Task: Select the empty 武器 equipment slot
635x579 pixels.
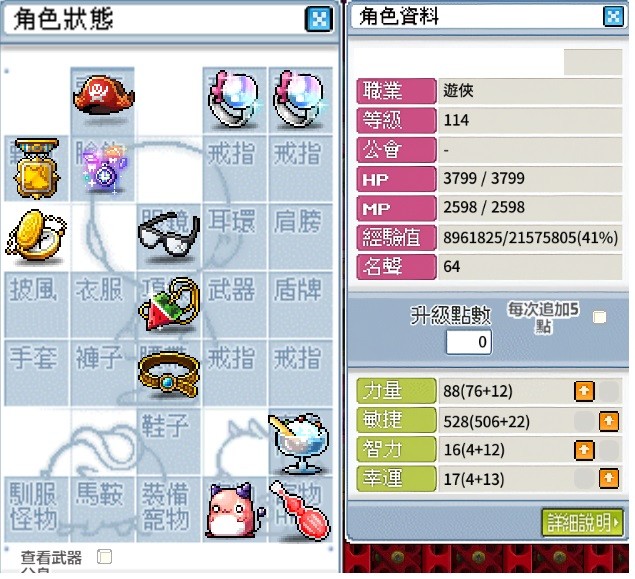Action: (234, 304)
